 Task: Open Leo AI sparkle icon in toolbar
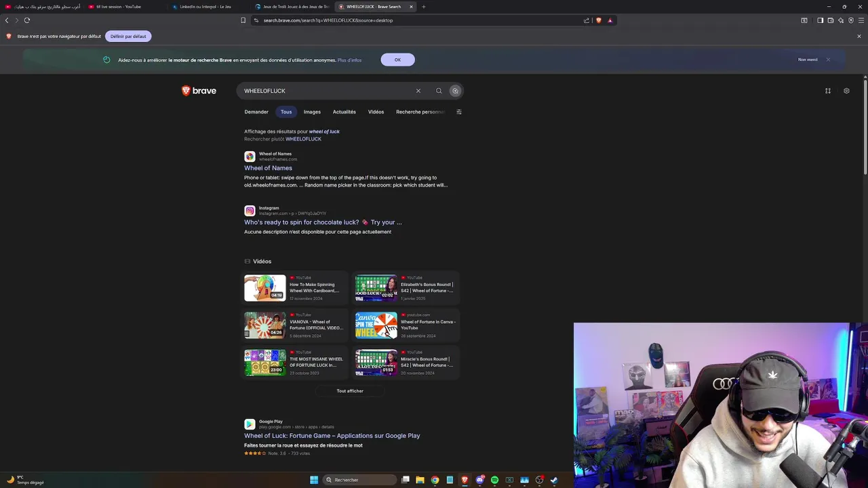click(x=841, y=20)
